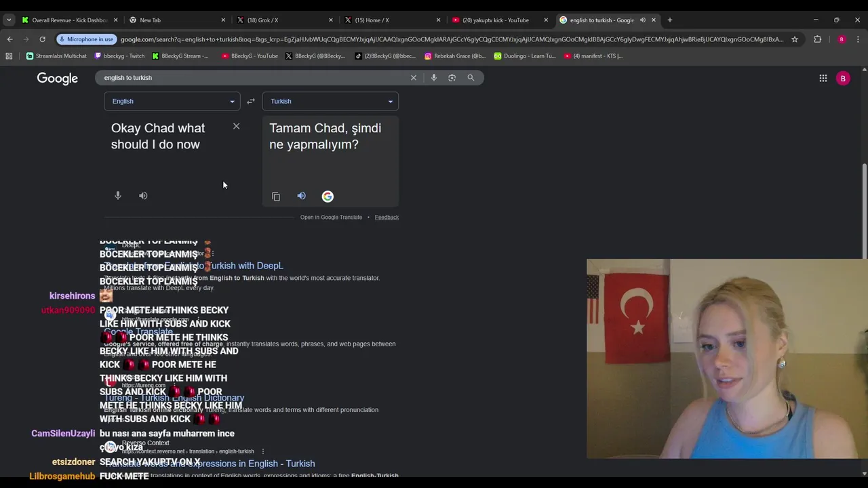
Task: Switch to Overall Revenue Kick Dashboard tab
Action: (71, 20)
